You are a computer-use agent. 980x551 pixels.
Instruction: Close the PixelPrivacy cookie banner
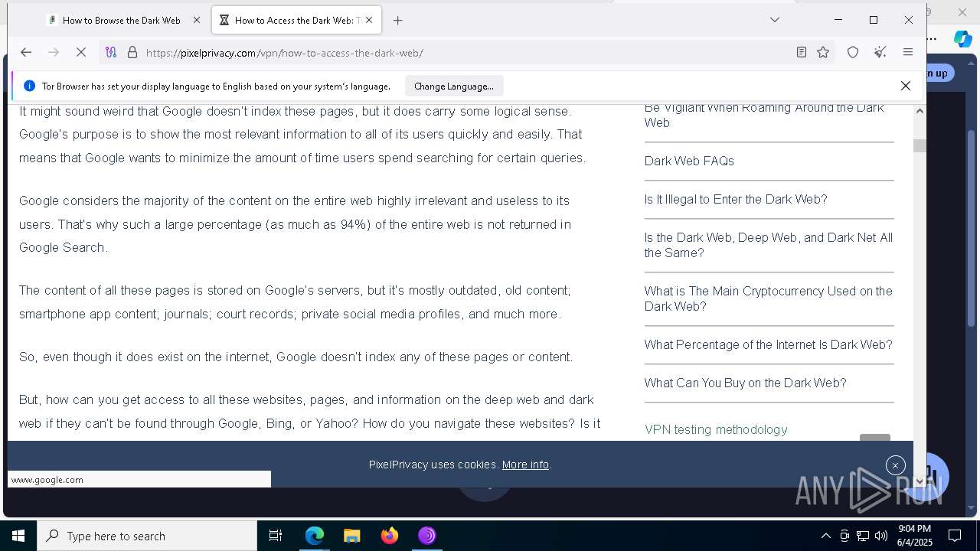pyautogui.click(x=895, y=465)
